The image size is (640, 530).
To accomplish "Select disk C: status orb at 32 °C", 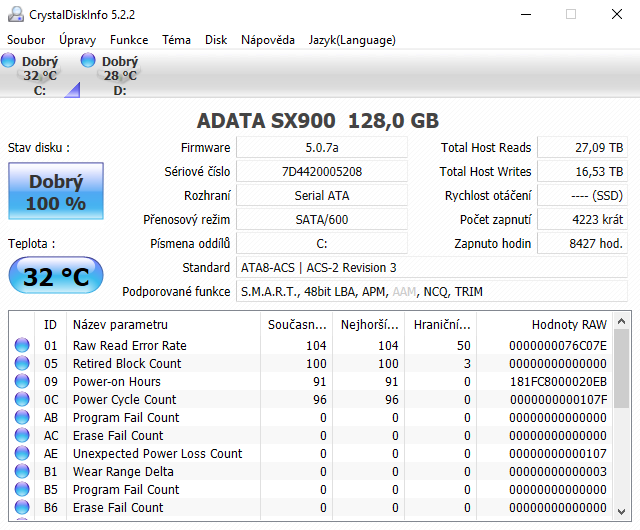I will tap(8, 60).
